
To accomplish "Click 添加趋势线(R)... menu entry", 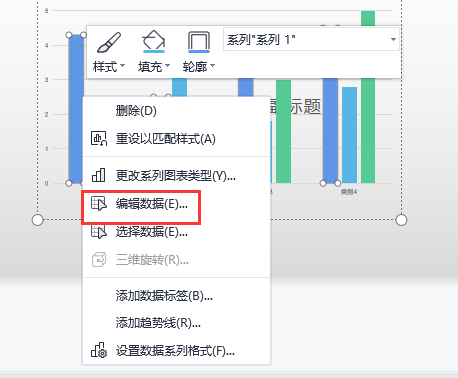I will [x=176, y=323].
